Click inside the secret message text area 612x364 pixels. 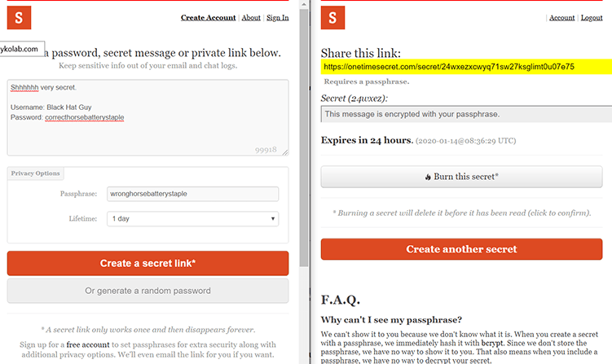[148, 117]
